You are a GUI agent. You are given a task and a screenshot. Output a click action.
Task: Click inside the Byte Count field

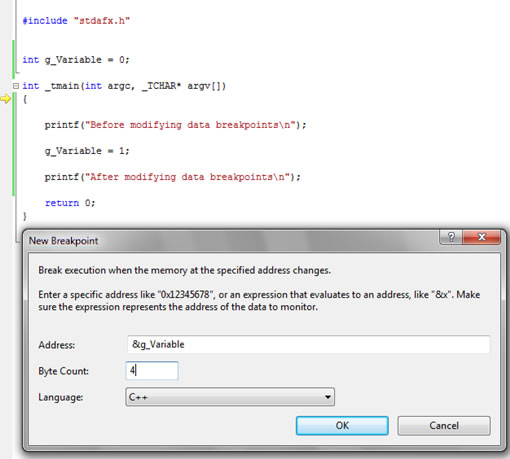pyautogui.click(x=152, y=370)
